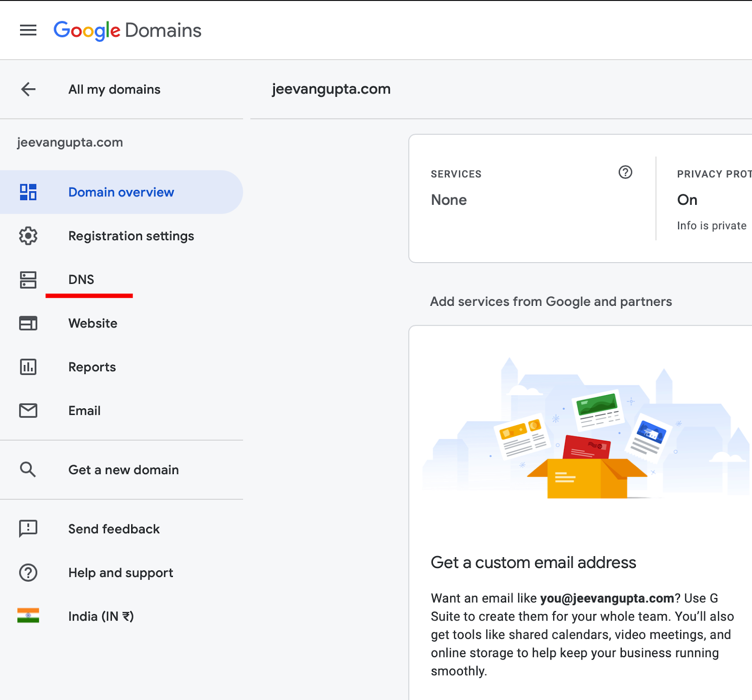Screen dimensions: 752x700
Task: Click the Services help question mark
Action: [625, 172]
